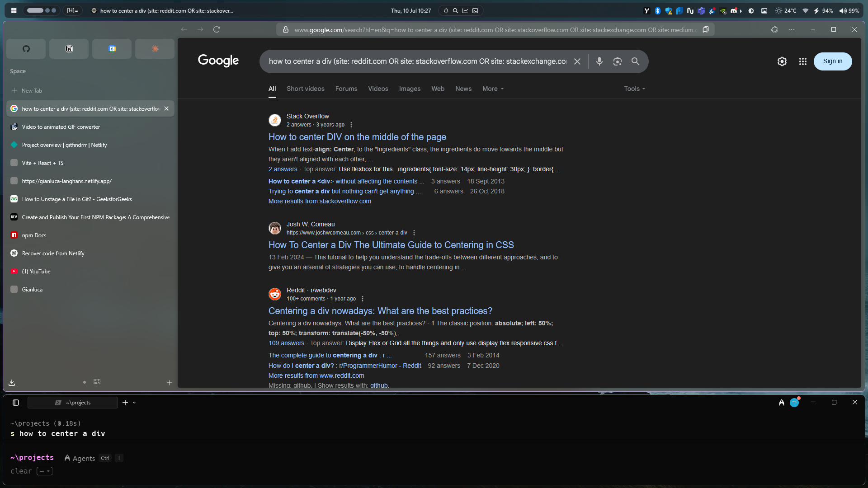Add a new item in sidebar bottom
This screenshot has width=868, height=488.
coord(170,383)
